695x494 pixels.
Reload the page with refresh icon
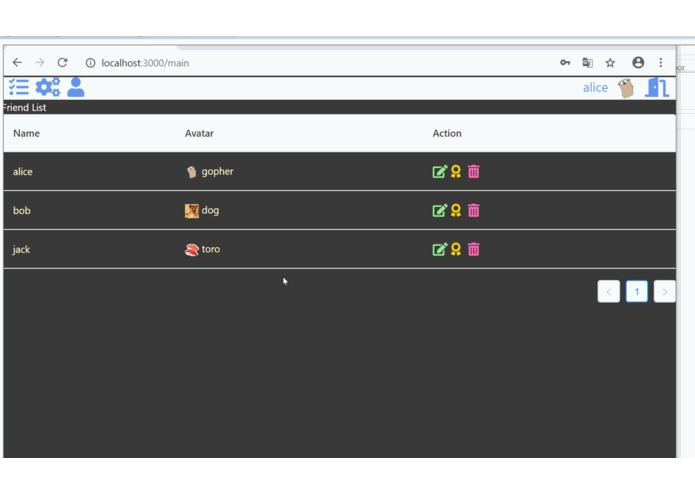pos(62,62)
